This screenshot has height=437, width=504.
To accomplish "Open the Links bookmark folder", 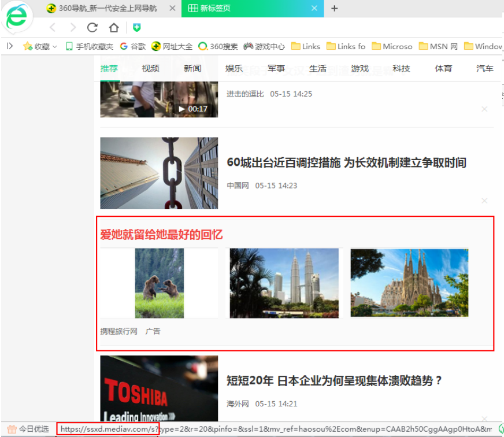I will (306, 46).
